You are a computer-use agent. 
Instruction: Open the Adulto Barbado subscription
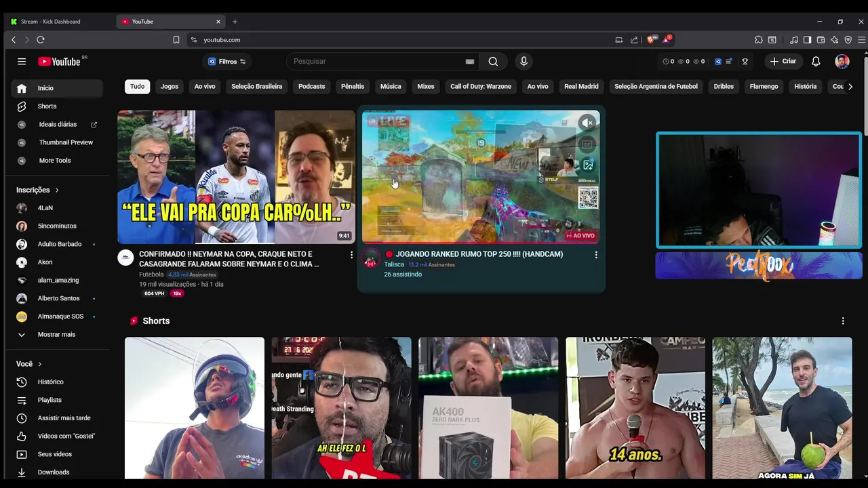coord(57,244)
